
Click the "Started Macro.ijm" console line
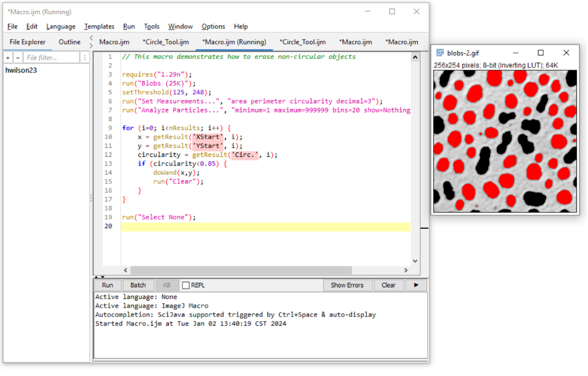click(x=190, y=323)
